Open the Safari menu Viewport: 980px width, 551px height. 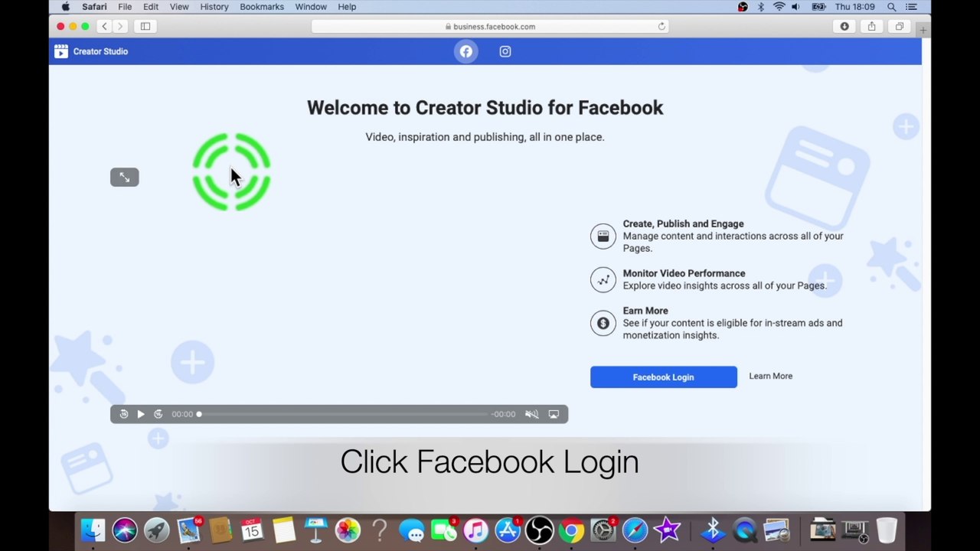tap(94, 7)
